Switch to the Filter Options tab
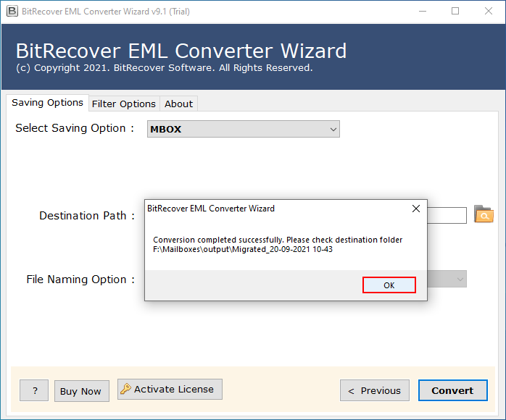This screenshot has width=506, height=420. pos(124,104)
